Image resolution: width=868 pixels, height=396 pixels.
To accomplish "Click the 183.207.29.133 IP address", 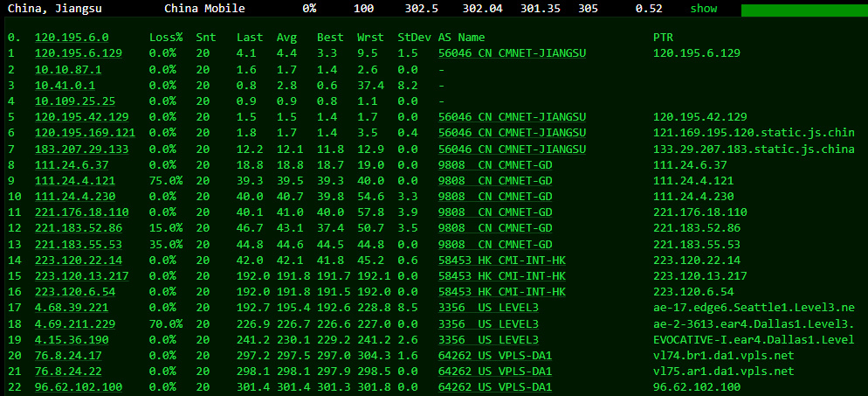I will pos(81,149).
